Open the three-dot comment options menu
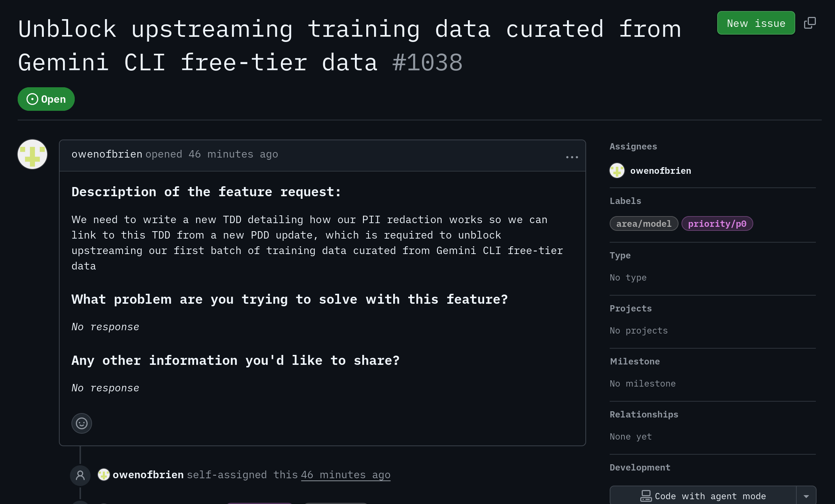This screenshot has width=835, height=504. click(572, 157)
